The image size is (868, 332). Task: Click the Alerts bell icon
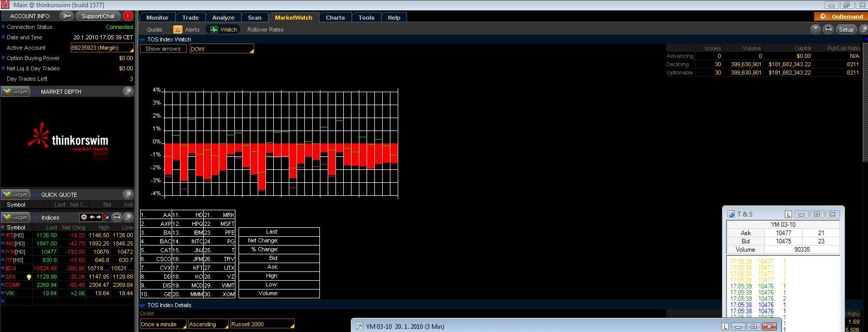pos(178,30)
